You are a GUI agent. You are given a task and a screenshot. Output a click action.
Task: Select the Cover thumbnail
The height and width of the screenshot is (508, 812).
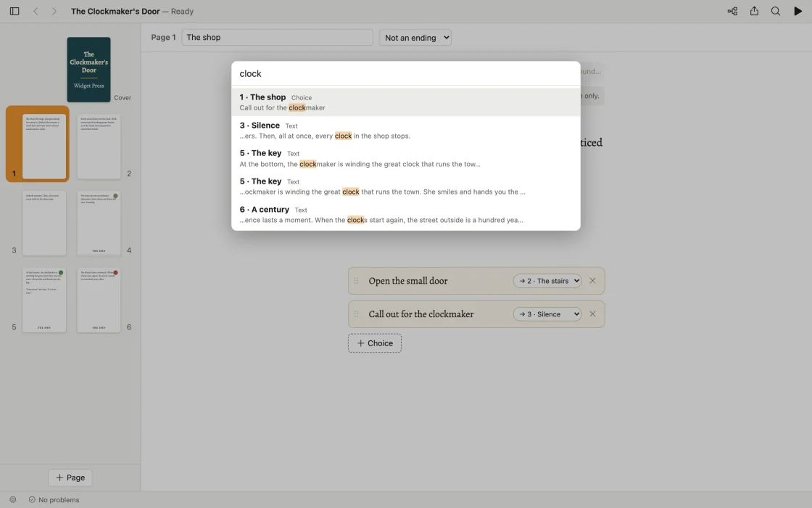click(x=88, y=70)
